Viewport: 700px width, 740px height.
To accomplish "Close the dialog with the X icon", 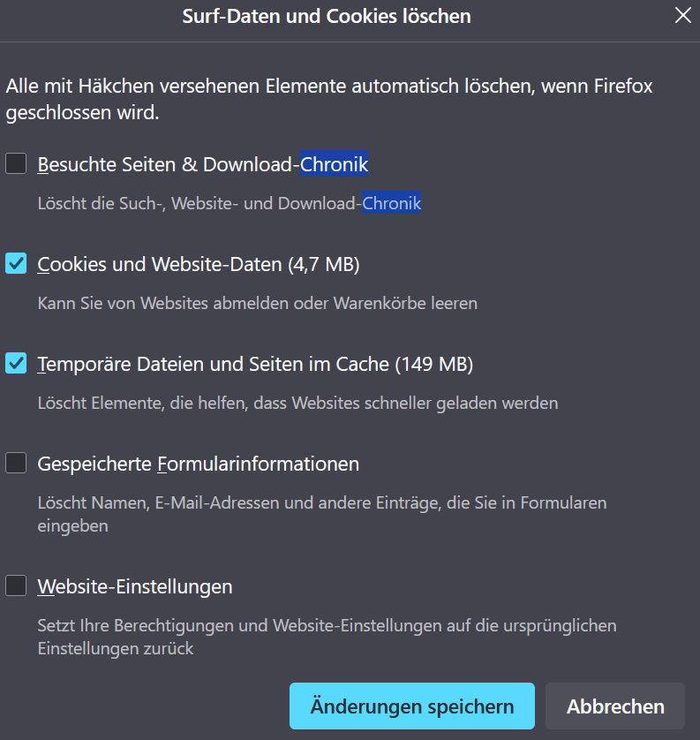I will pos(682,15).
